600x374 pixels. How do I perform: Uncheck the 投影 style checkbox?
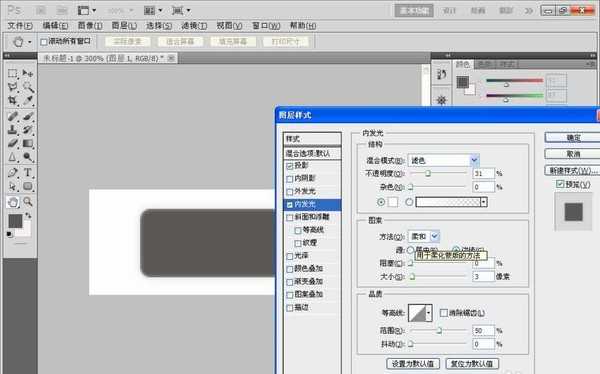point(290,166)
